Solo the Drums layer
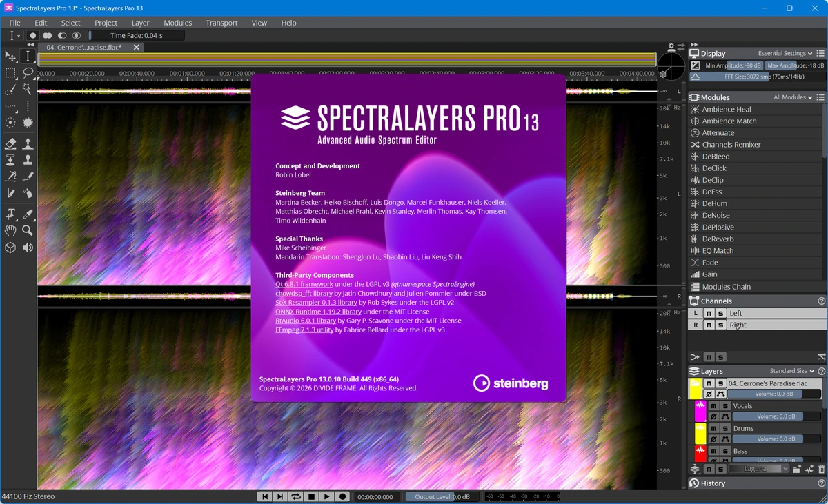 pyautogui.click(x=725, y=429)
